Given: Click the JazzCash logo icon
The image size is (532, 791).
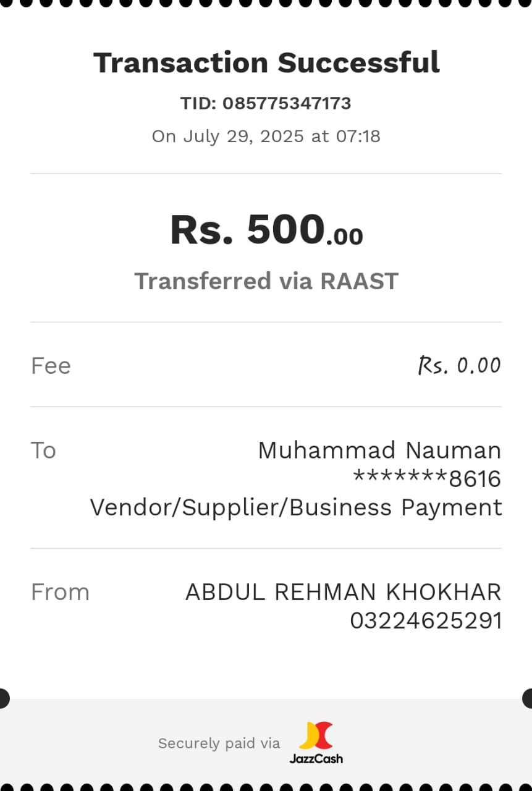Looking at the screenshot, I should point(316,735).
